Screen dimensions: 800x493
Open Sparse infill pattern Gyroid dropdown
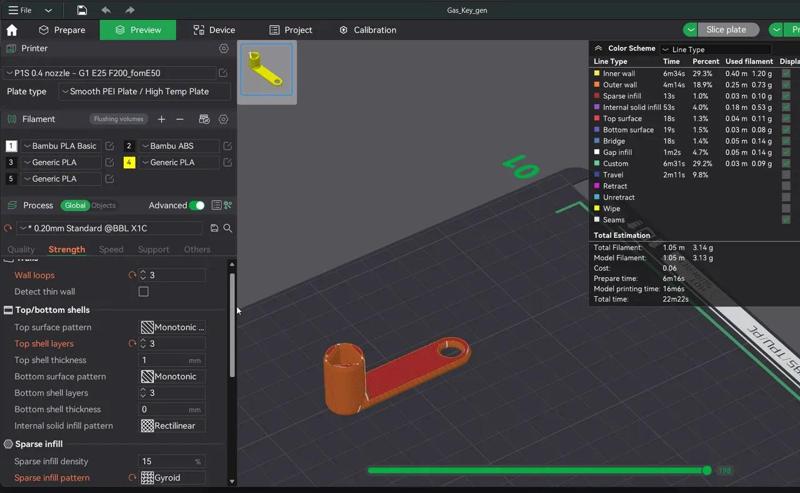[x=172, y=478]
